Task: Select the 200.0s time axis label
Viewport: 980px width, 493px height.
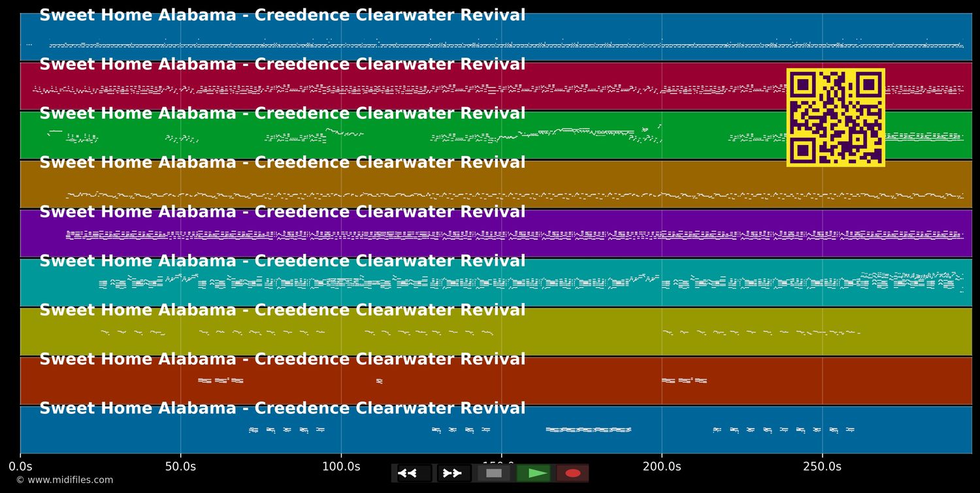Action: [662, 466]
